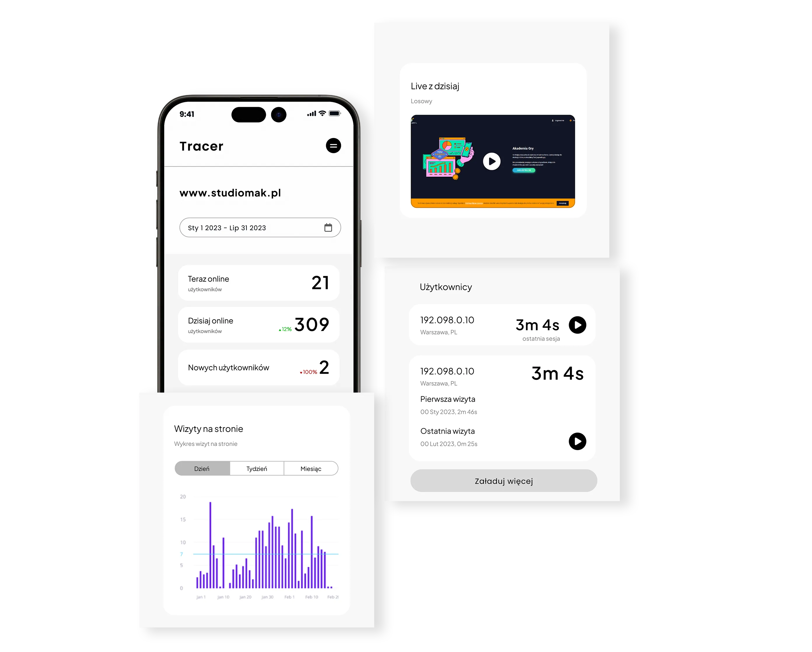Click the hamburger menu icon
Viewport: 812px width, 652px height.
click(333, 146)
